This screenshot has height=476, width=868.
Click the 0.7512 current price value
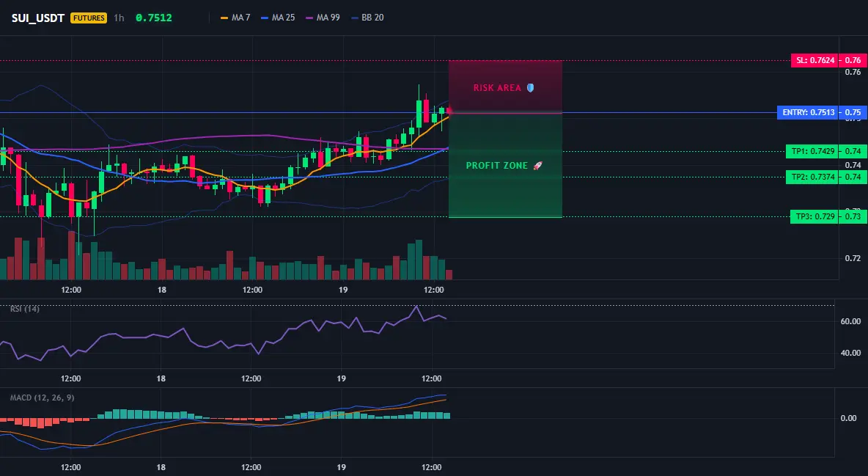point(154,18)
